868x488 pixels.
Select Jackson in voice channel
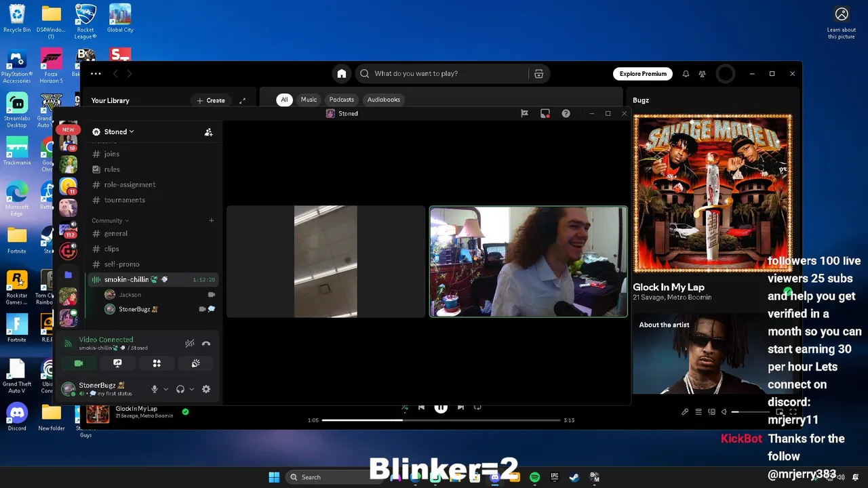(x=159, y=295)
